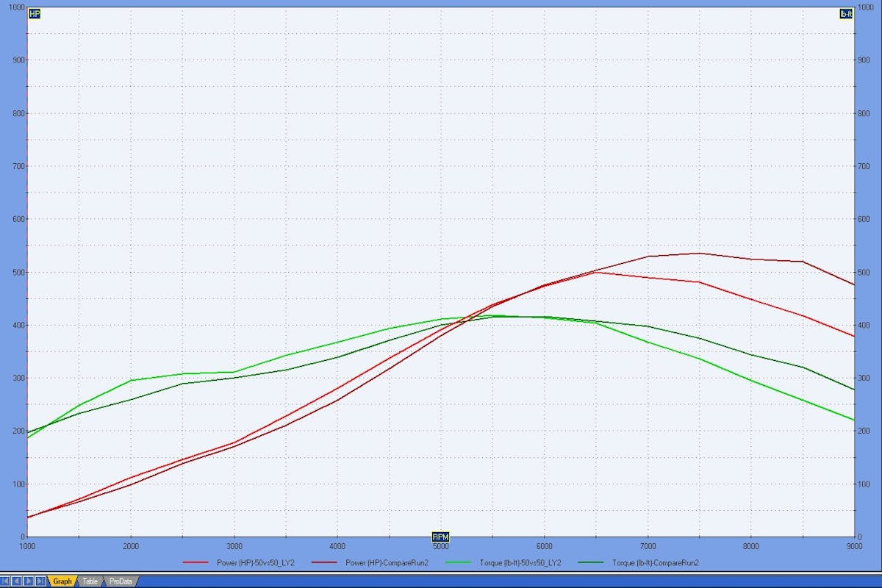Jump to the last tab using the scroll arrow
This screenshot has height=588, width=882.
pyautogui.click(x=40, y=581)
